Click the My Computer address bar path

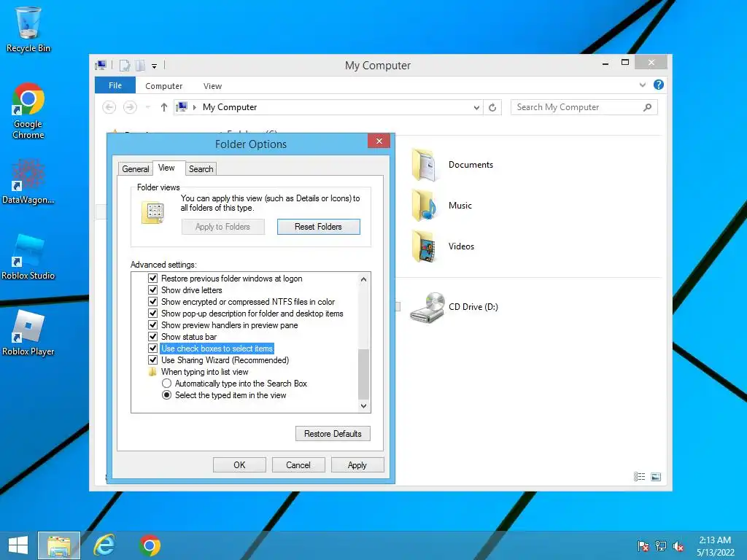(230, 108)
